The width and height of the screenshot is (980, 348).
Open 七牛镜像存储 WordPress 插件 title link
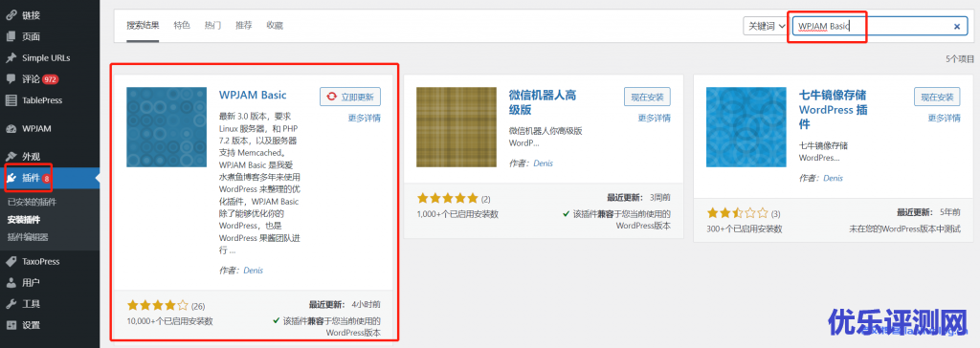pyautogui.click(x=835, y=110)
